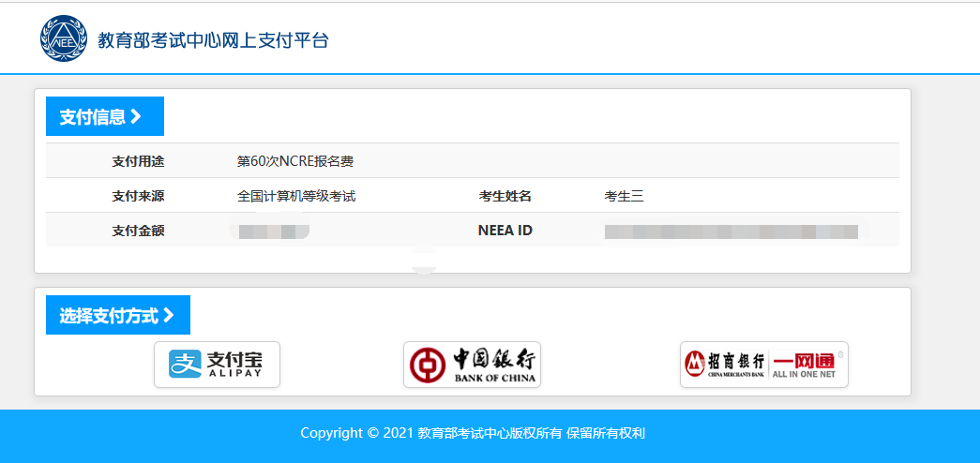The width and height of the screenshot is (980, 463).
Task: Click the blurred payment amount value
Action: click(x=272, y=231)
